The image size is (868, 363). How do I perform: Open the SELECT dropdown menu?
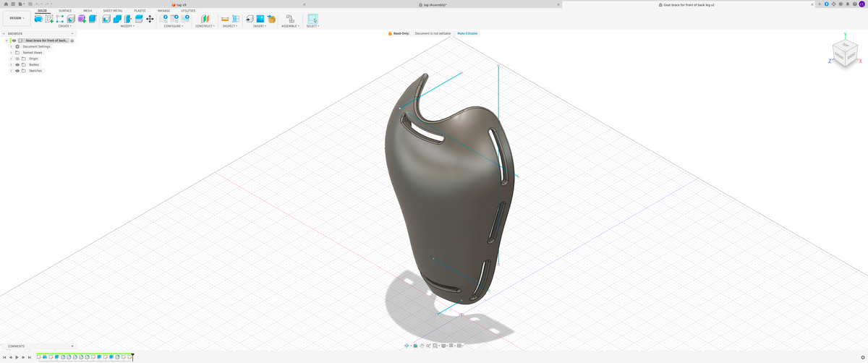(312, 26)
